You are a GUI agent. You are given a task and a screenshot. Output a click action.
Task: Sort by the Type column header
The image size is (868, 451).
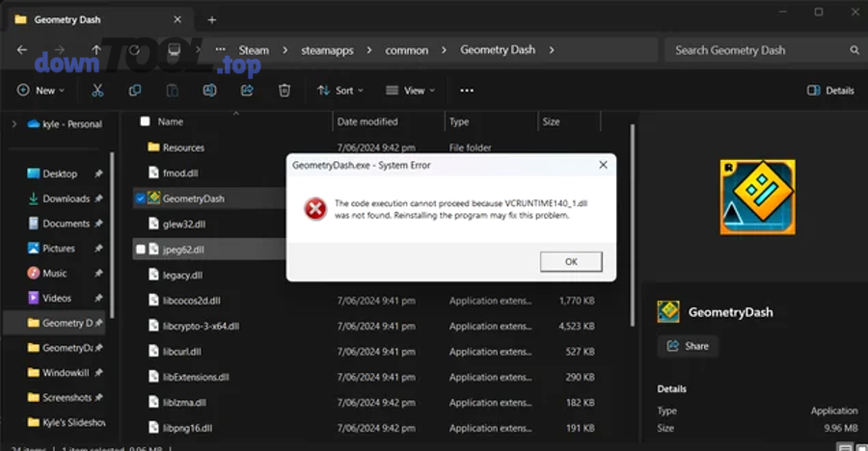click(459, 121)
